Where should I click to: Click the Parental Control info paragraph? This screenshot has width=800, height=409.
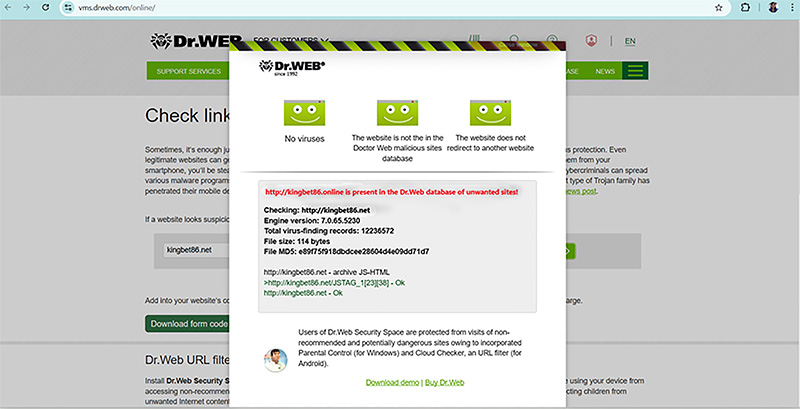pyautogui.click(x=410, y=348)
